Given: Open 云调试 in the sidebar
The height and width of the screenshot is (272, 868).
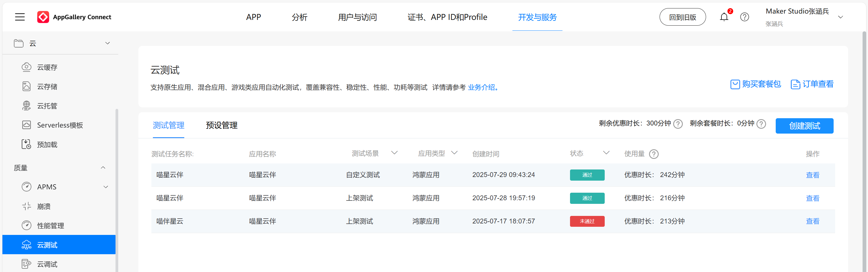Looking at the screenshot, I should (x=47, y=264).
